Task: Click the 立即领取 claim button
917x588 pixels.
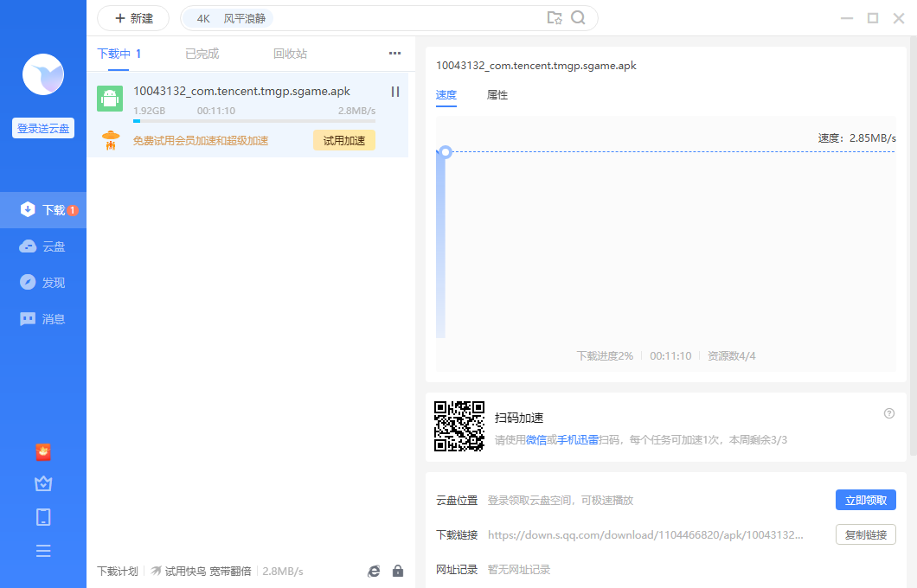Action: [866, 501]
